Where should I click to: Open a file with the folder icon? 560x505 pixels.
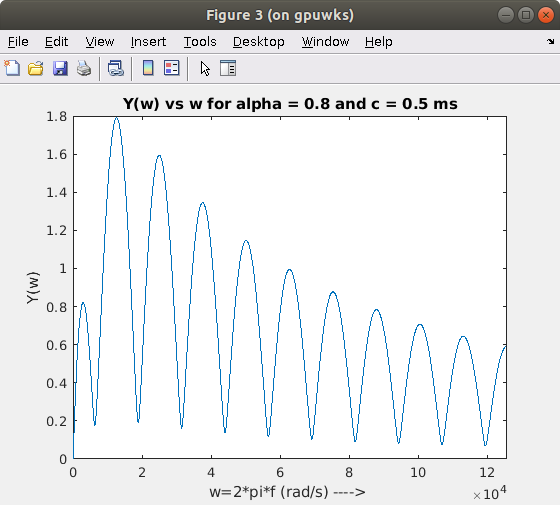(36, 68)
